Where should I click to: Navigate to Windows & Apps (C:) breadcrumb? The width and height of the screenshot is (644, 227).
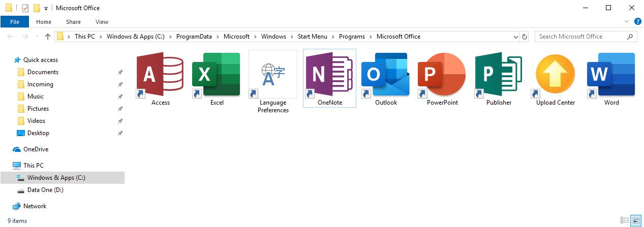135,37
